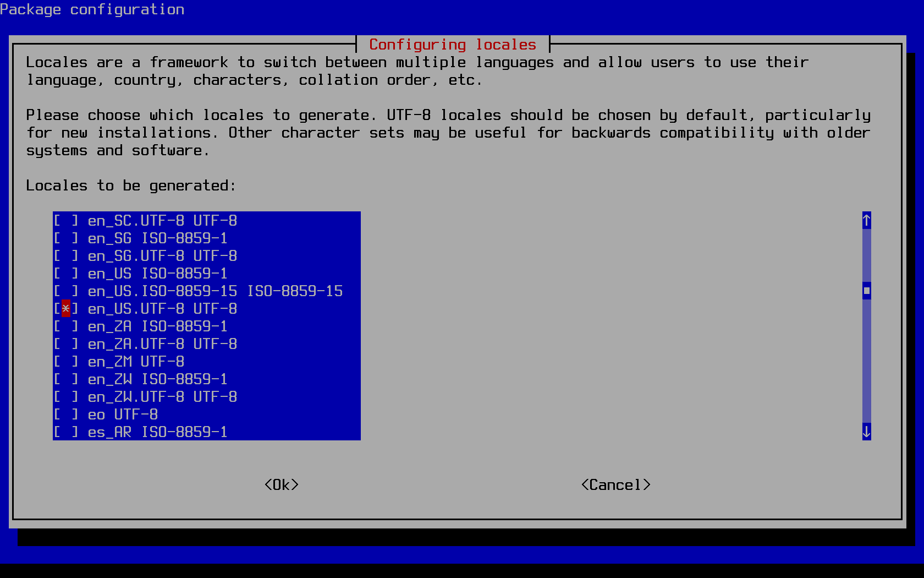
Task: Click the 'Configuring locales' dialog title
Action: point(453,44)
